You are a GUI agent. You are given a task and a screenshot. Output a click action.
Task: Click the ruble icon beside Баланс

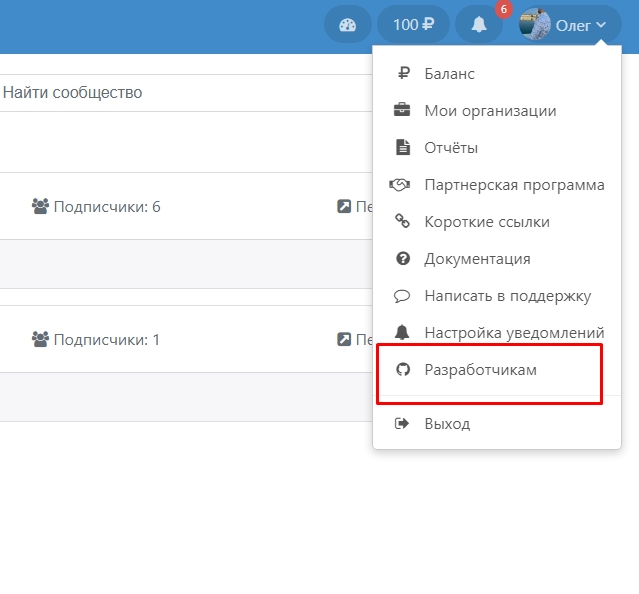403,73
